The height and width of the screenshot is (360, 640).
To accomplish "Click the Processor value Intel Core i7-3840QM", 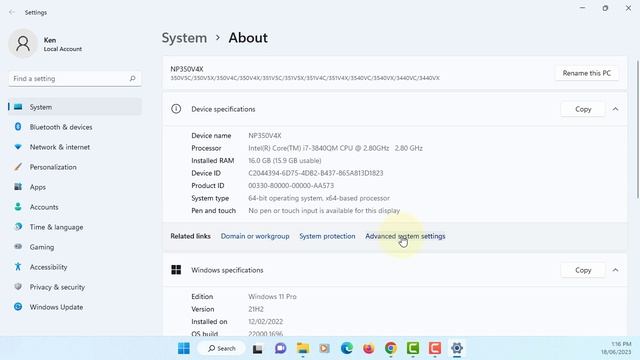I will tap(335, 148).
